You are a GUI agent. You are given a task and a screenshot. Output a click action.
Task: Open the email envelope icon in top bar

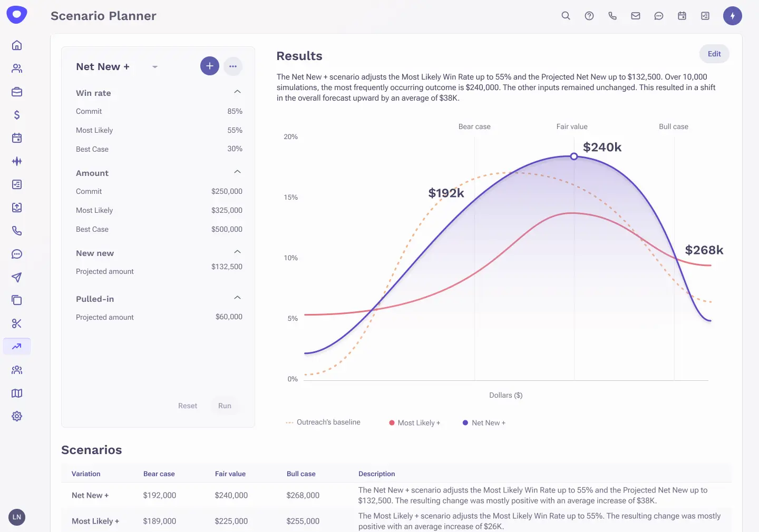[x=635, y=16]
